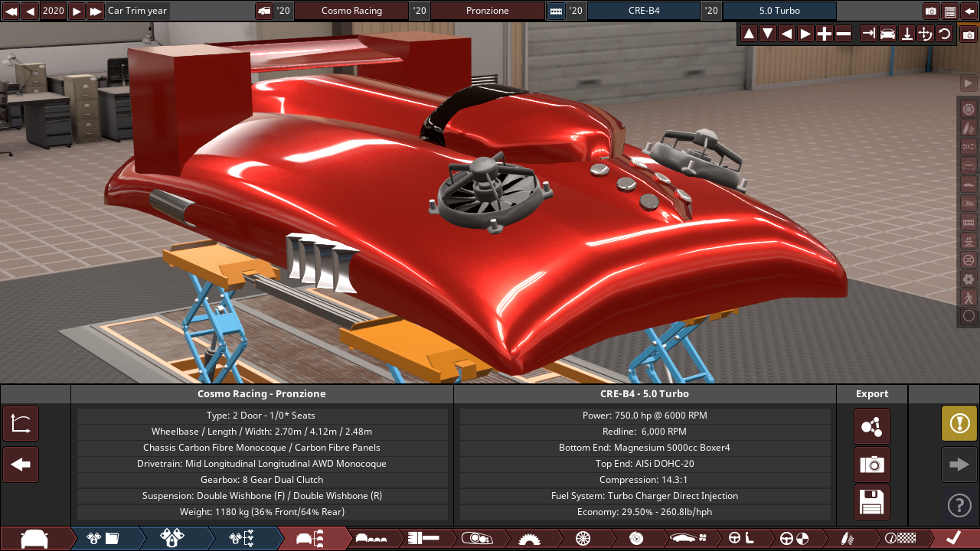Toggle the chassis visibility icon
Image resolution: width=980 pixels, height=551 pixels.
(969, 203)
